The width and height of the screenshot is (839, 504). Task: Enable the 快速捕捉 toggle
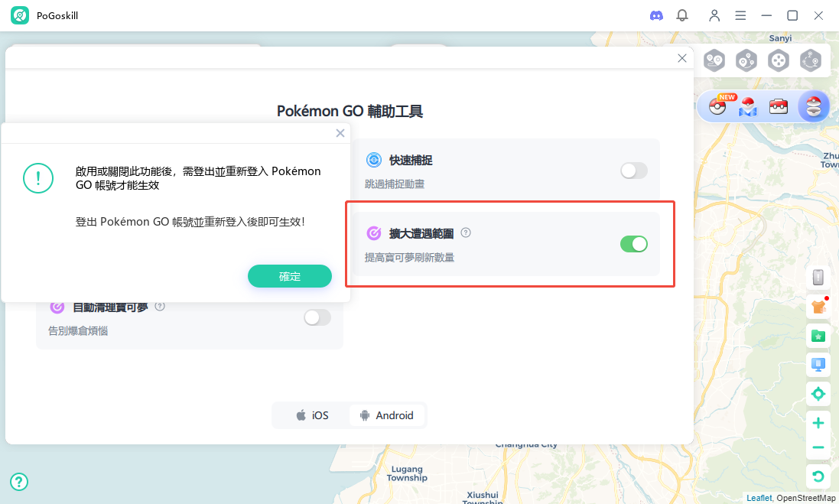pos(634,171)
